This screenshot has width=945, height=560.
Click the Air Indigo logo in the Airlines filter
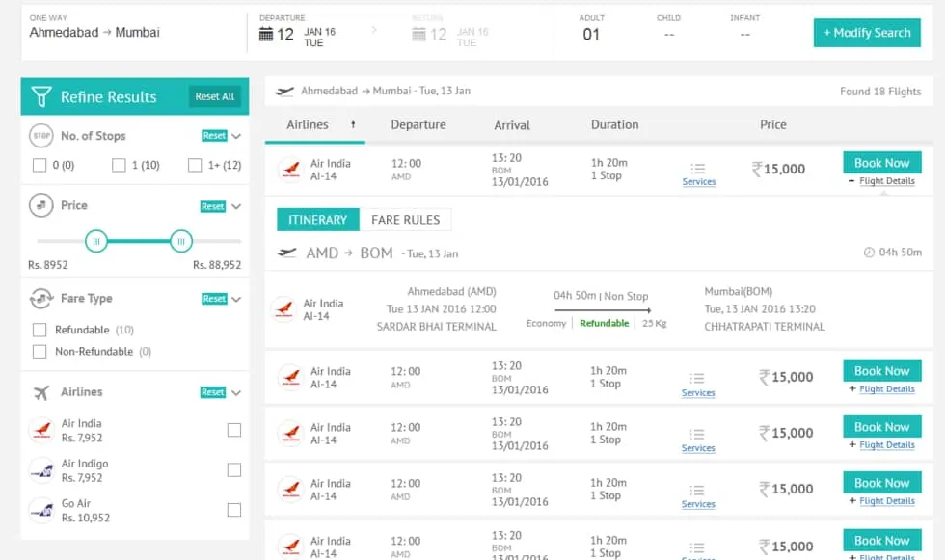41,470
